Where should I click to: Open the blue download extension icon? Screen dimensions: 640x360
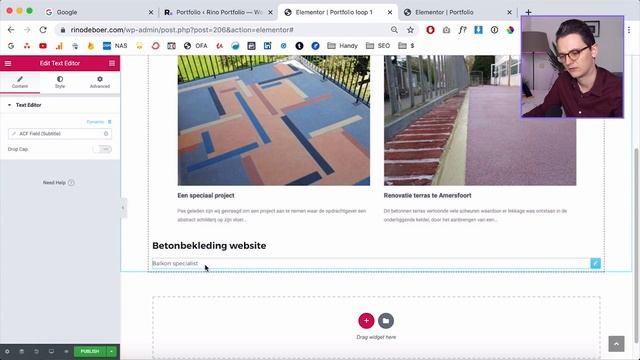[x=478, y=30]
